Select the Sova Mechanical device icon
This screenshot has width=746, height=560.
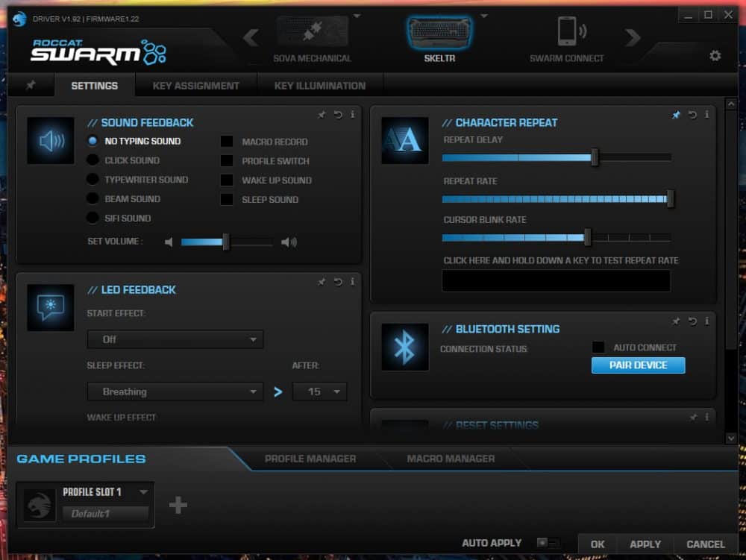point(312,31)
